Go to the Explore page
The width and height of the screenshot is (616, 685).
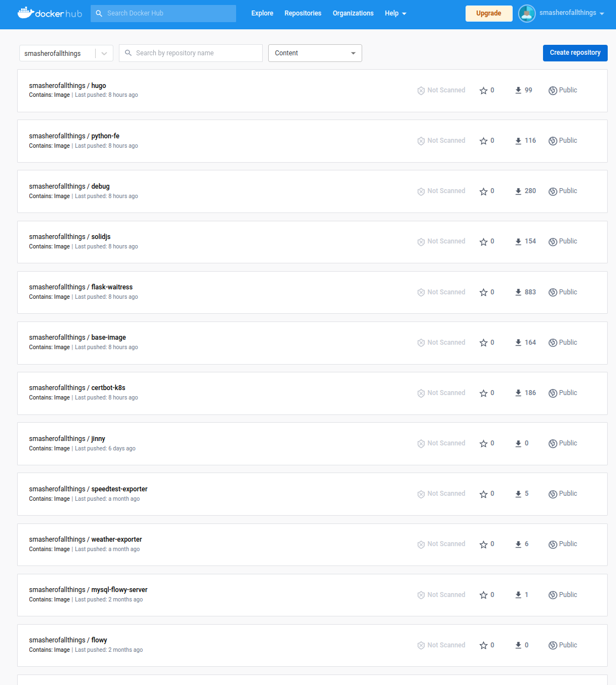[x=262, y=13]
